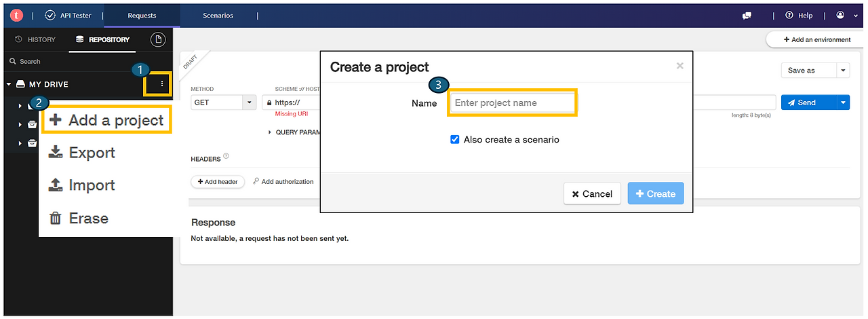Click the headers info question mark icon
The width and height of the screenshot is (868, 319).
click(226, 157)
